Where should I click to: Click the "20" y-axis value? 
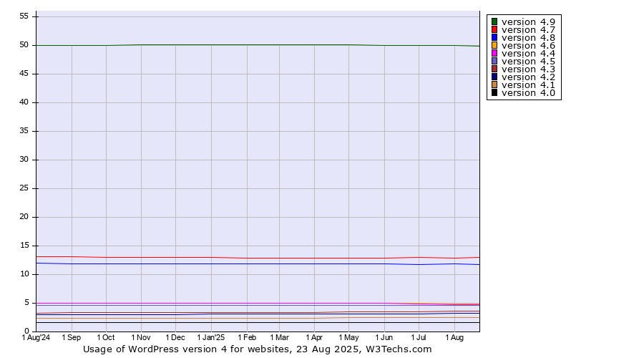pos(24,217)
